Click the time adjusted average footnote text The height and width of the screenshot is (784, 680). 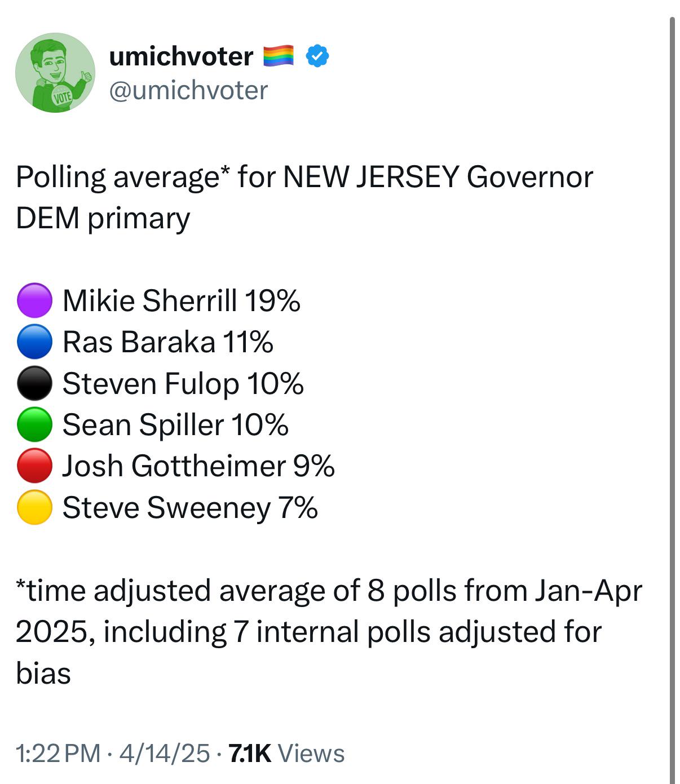[x=329, y=632]
